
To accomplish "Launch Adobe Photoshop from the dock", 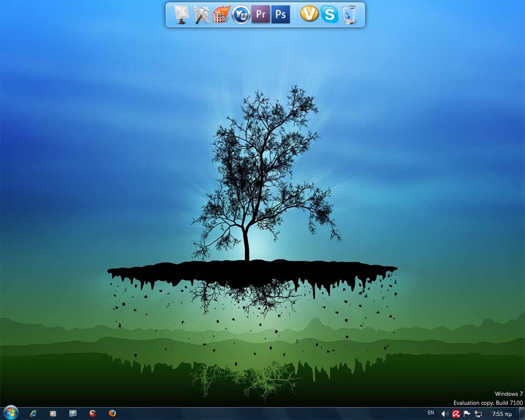I will (x=280, y=14).
